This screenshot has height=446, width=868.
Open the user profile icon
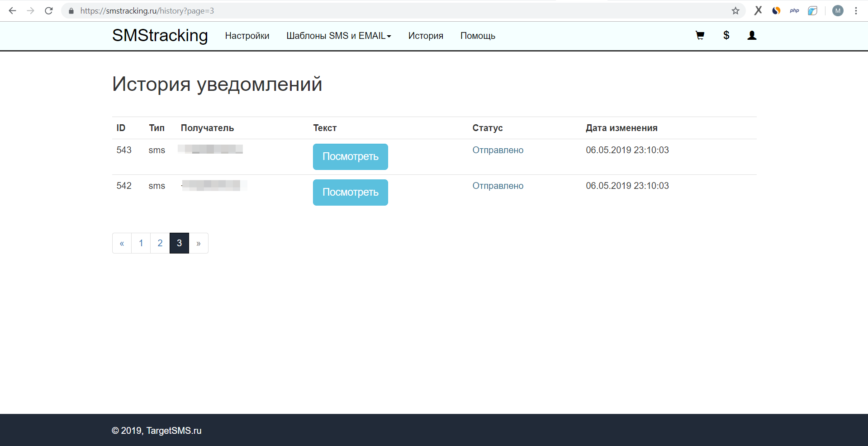pyautogui.click(x=752, y=36)
